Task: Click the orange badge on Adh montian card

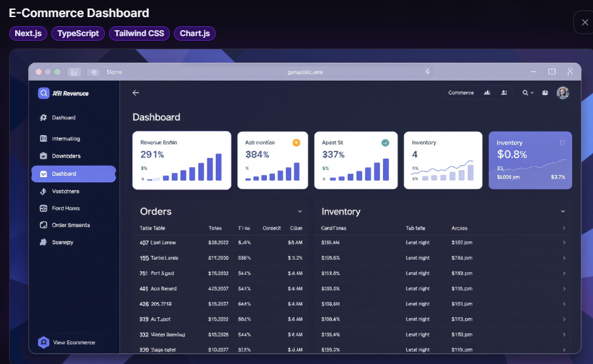Action: [296, 142]
